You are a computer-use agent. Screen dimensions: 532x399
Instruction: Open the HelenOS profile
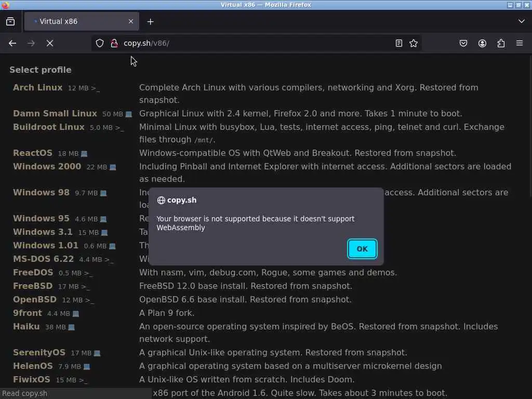pos(33,366)
